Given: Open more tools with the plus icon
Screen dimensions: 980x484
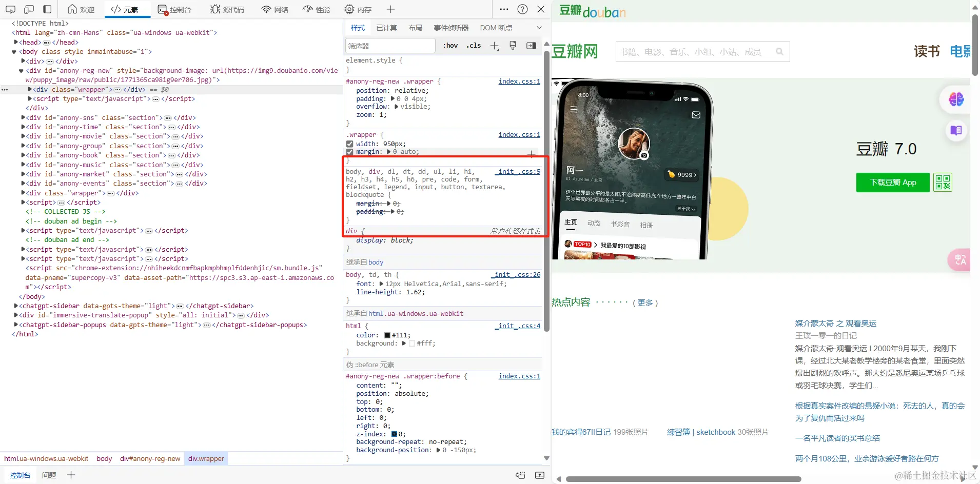Looking at the screenshot, I should [x=390, y=9].
